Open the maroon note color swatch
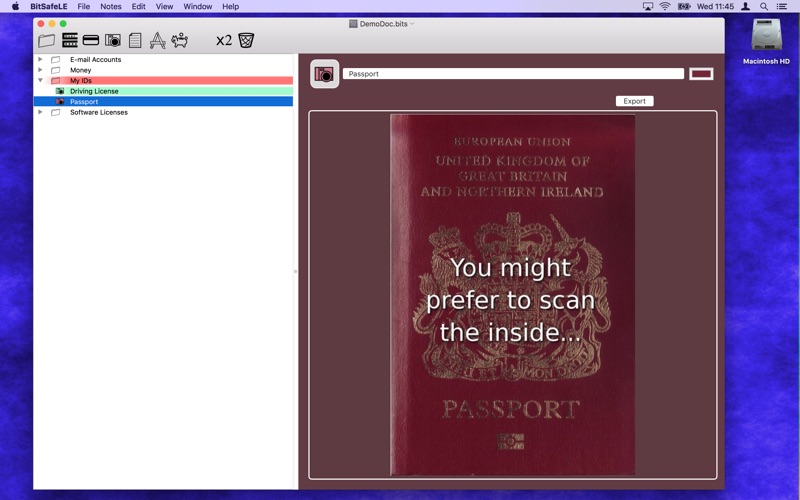The height and width of the screenshot is (500, 800). click(701, 74)
